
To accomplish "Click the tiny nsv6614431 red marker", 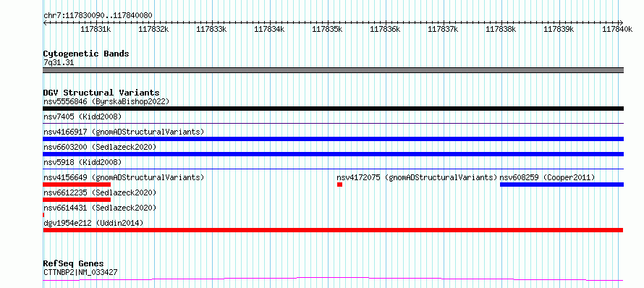I will [43, 215].
